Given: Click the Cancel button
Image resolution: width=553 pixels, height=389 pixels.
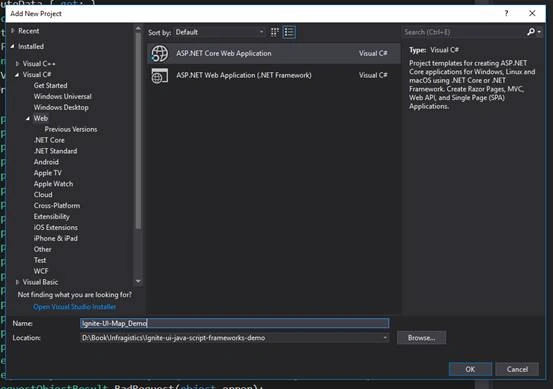Looking at the screenshot, I should [x=517, y=369].
